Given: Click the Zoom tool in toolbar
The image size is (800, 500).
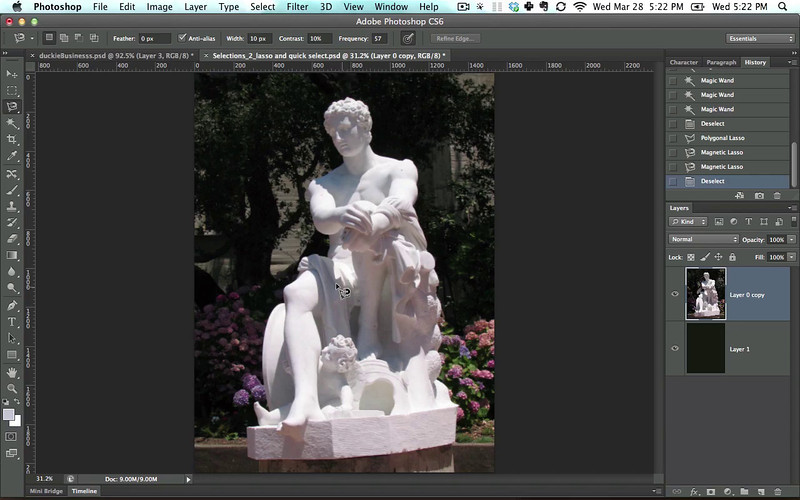Looking at the screenshot, I should click(12, 388).
